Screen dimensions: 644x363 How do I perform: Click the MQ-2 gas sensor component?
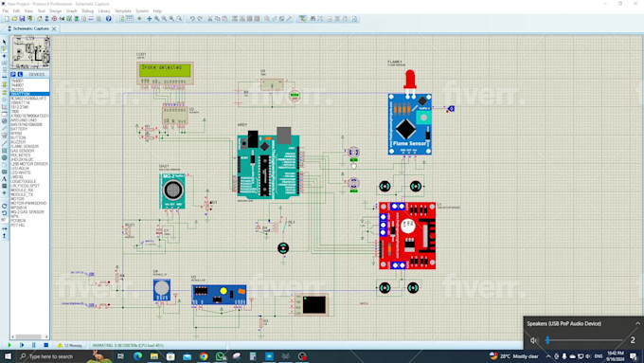click(x=172, y=191)
